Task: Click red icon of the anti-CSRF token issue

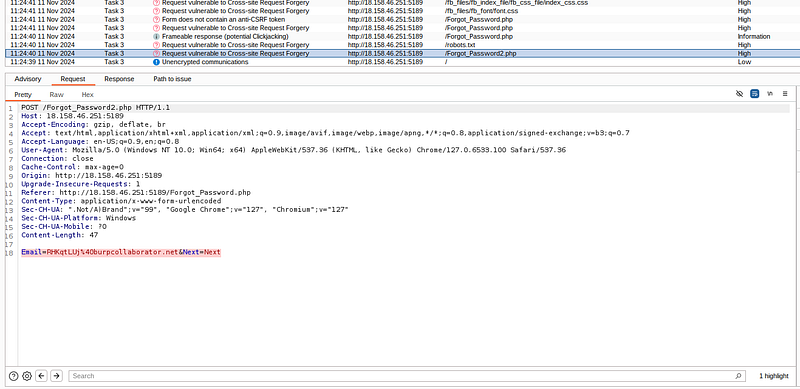Action: tap(156, 19)
